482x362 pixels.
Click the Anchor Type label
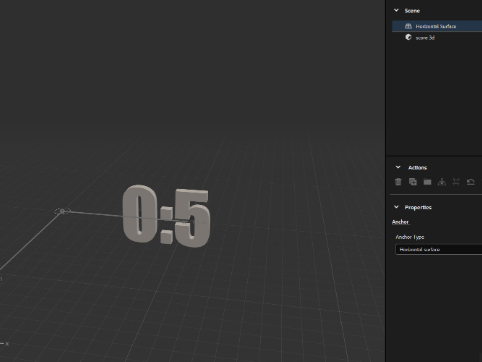pos(410,237)
